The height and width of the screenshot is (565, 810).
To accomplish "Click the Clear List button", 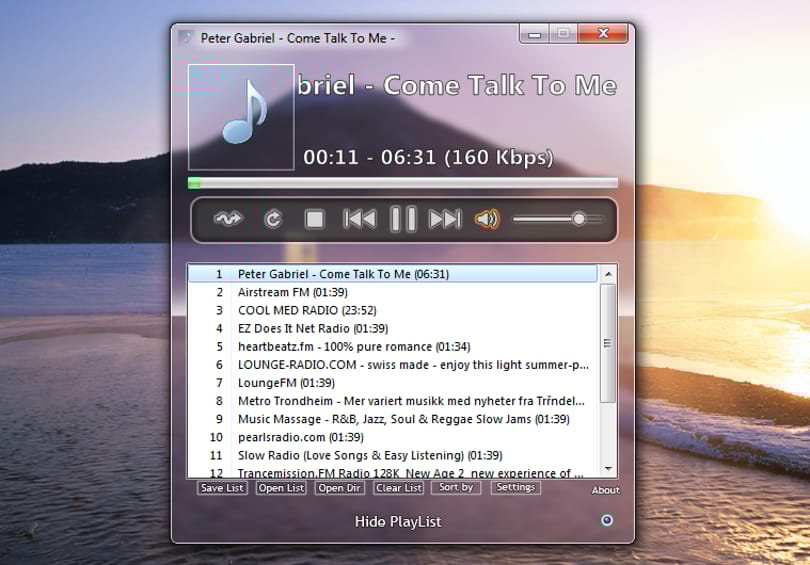I will [x=399, y=488].
